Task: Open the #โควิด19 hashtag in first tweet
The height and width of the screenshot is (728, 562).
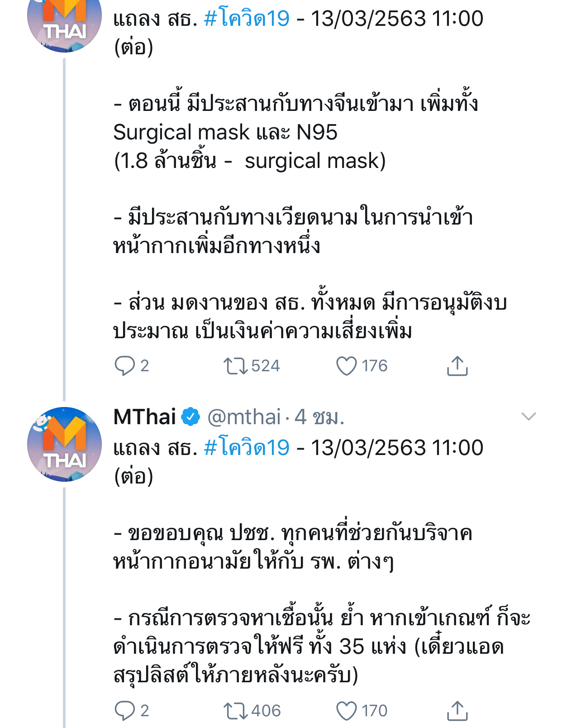Action: pos(247,19)
